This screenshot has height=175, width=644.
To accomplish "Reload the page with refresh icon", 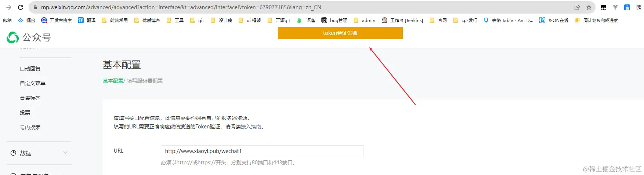I will pos(21,7).
